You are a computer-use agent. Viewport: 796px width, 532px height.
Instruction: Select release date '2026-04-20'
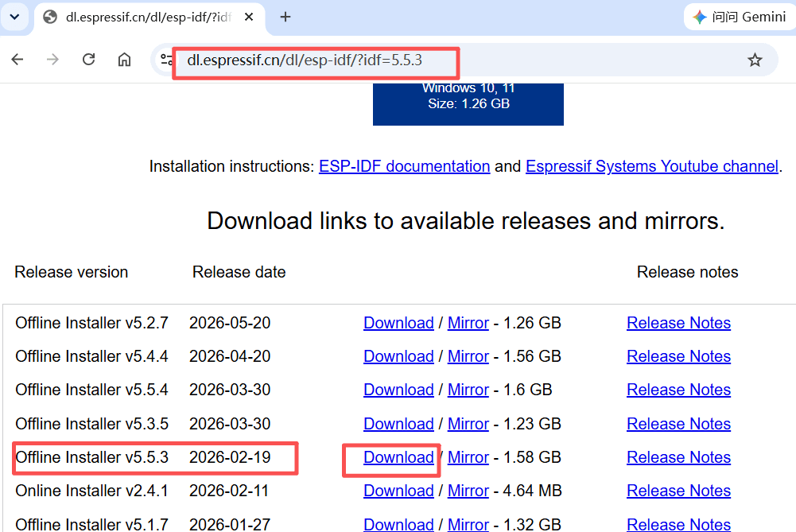tap(230, 356)
